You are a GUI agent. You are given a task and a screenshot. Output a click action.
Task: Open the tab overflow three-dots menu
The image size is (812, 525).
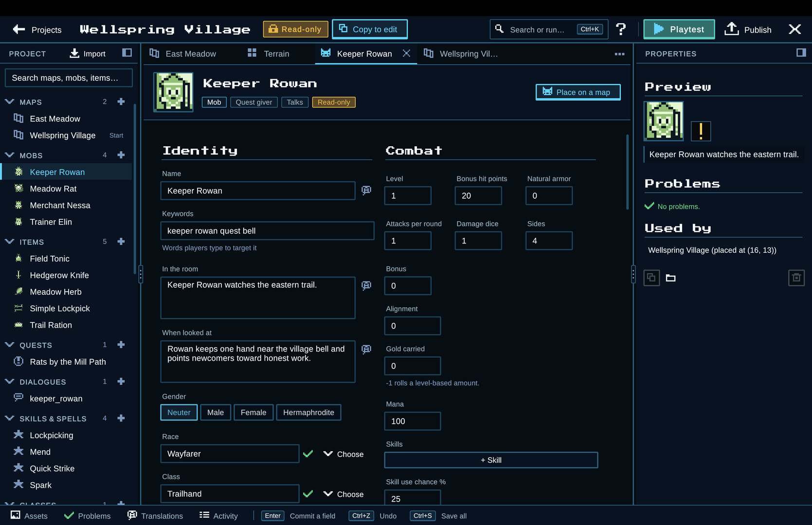tap(619, 54)
